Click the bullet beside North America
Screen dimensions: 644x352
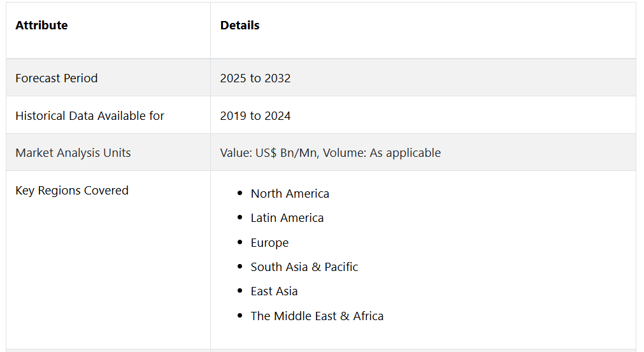[240, 193]
